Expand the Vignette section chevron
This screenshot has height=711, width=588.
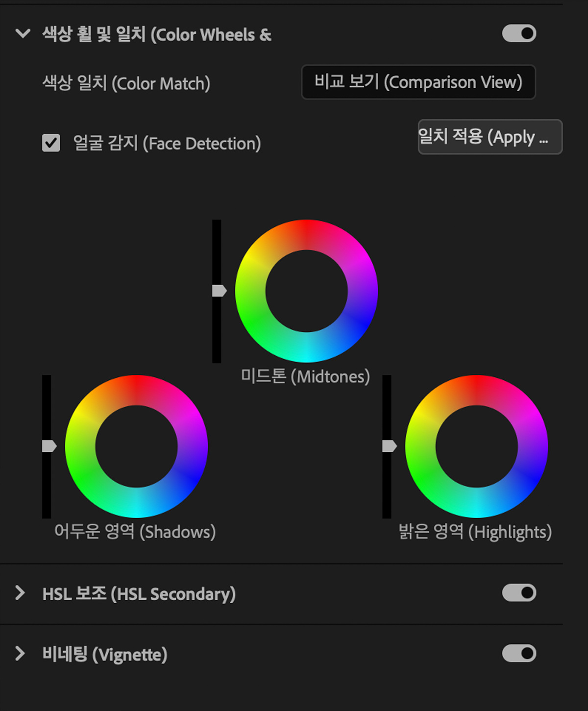tap(20, 654)
